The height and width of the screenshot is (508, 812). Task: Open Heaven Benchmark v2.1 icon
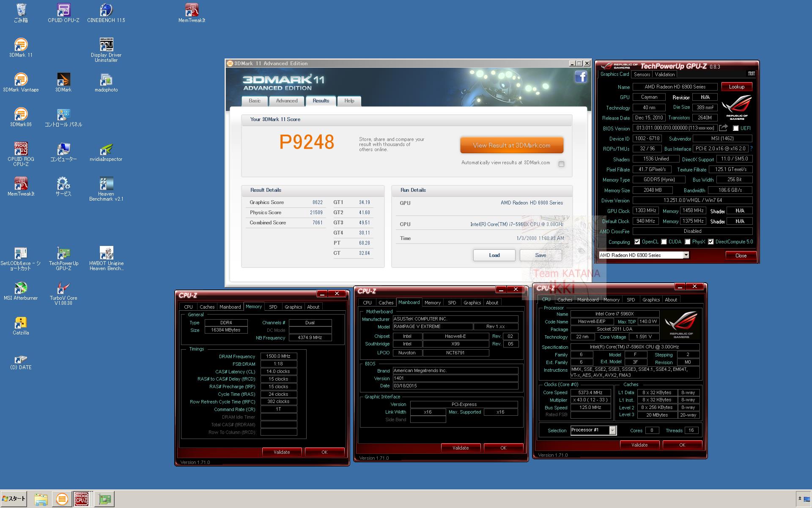point(106,189)
